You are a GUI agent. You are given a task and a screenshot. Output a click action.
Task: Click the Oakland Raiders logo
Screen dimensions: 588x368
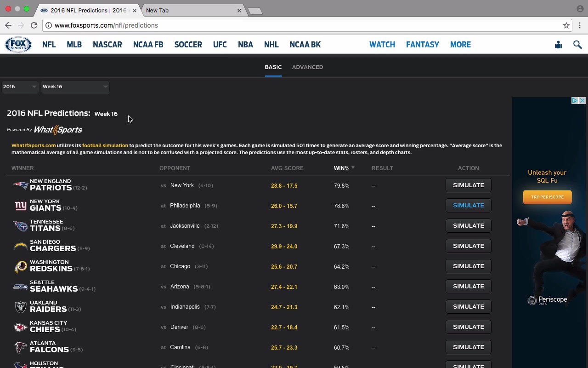point(20,307)
